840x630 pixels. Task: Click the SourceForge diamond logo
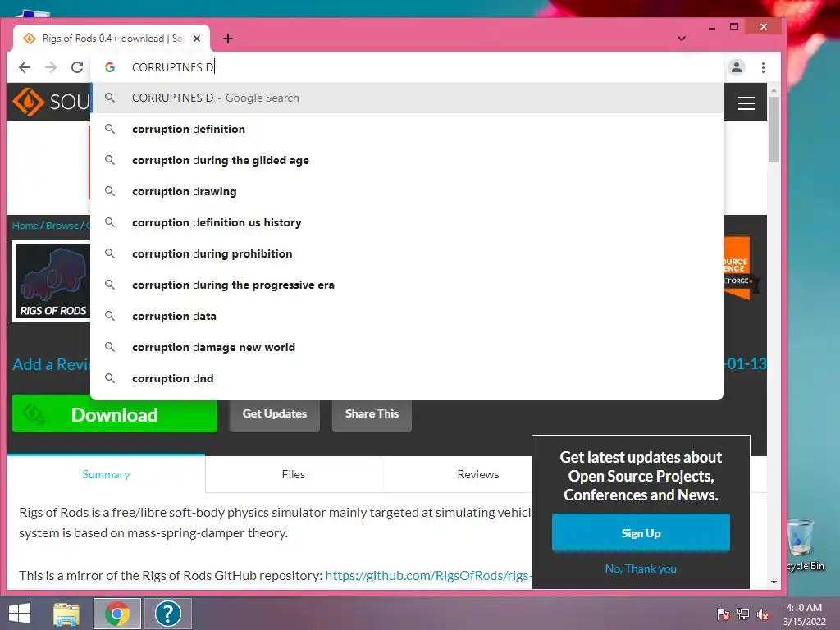[x=29, y=101]
